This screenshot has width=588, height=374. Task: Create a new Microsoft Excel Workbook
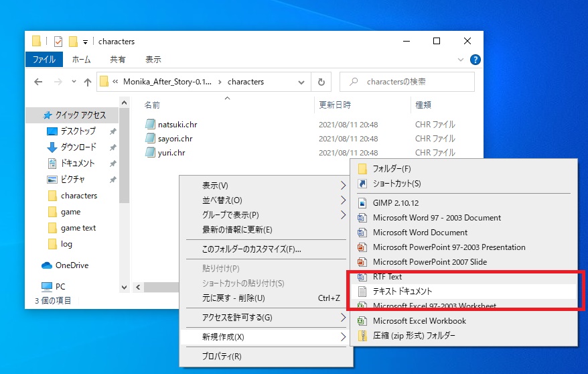tap(463, 321)
